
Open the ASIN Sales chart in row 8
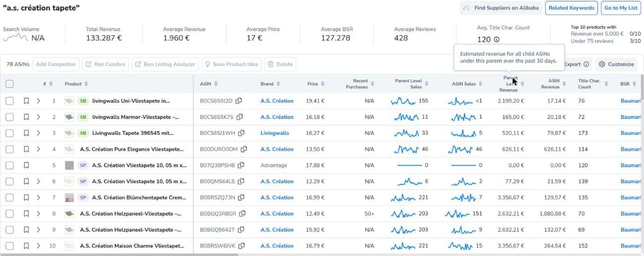click(456, 214)
